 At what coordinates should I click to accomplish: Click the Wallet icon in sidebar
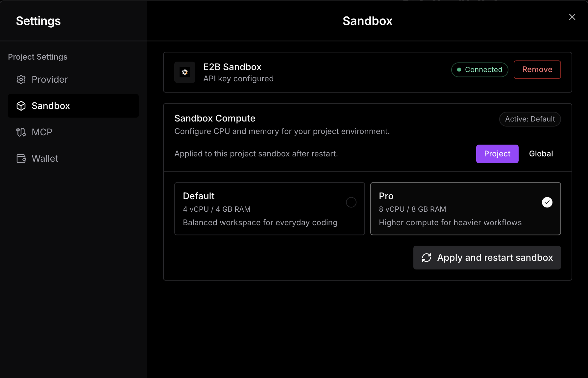(21, 158)
